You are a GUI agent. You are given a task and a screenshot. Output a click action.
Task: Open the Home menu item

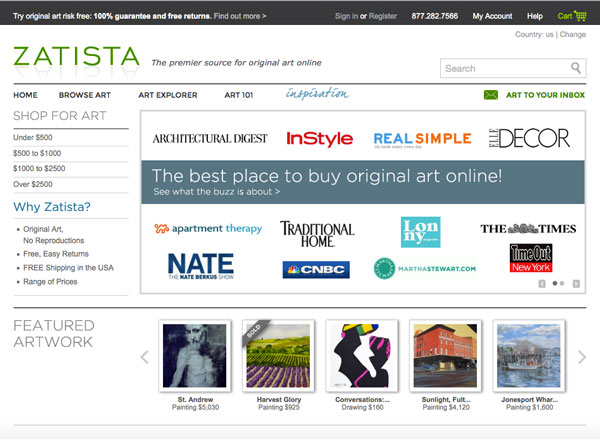[25, 95]
